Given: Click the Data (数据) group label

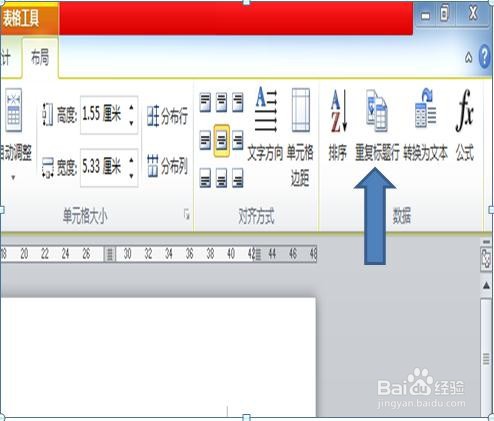Looking at the screenshot, I should pyautogui.click(x=401, y=216).
